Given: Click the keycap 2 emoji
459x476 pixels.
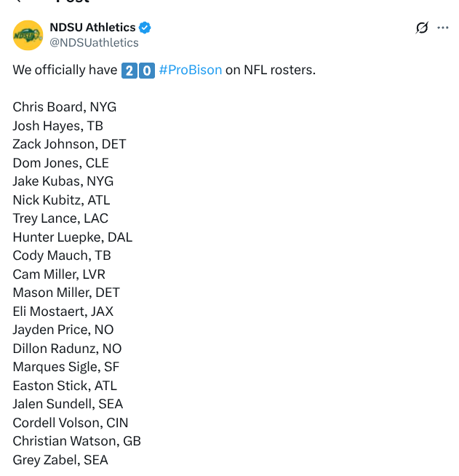Looking at the screenshot, I should pyautogui.click(x=129, y=71).
